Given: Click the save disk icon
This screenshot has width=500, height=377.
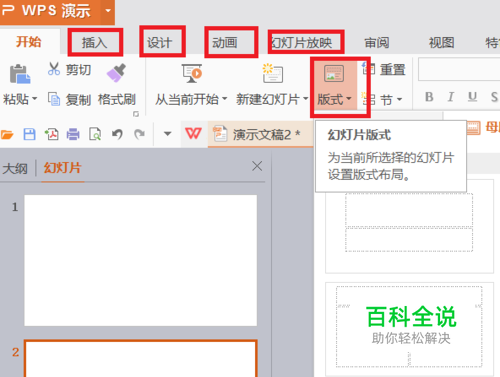Looking at the screenshot, I should click(29, 134).
